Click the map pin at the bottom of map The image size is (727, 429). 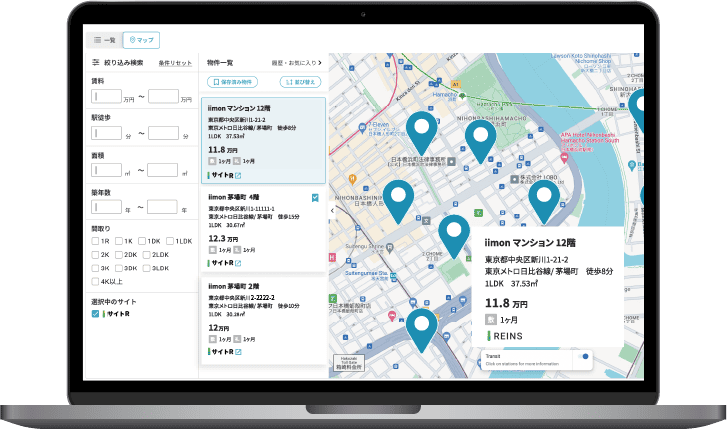pyautogui.click(x=421, y=326)
